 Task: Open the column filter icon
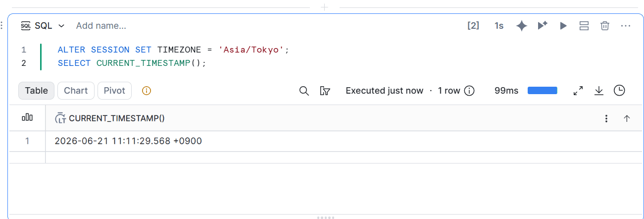[x=325, y=91]
